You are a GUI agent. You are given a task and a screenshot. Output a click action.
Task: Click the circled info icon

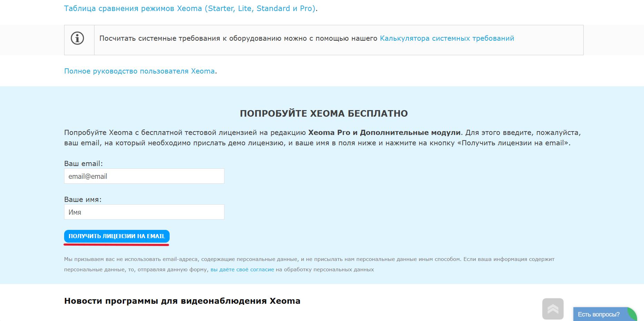click(x=77, y=38)
